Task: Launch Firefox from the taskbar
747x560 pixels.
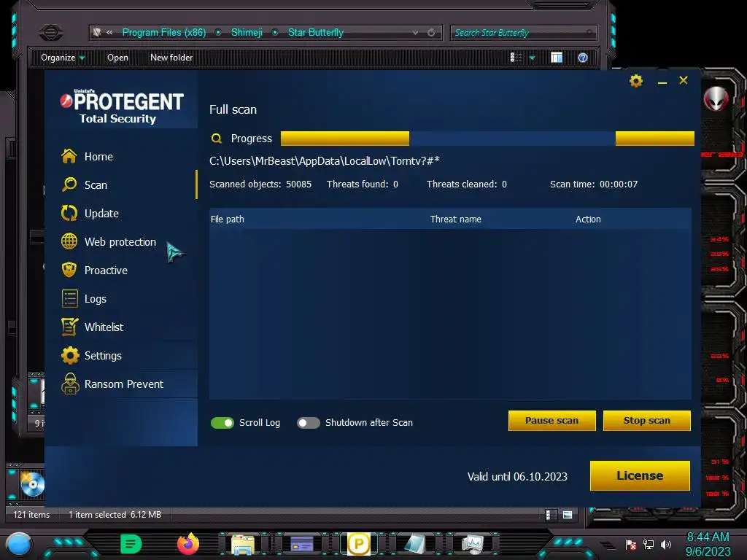Action: [188, 544]
